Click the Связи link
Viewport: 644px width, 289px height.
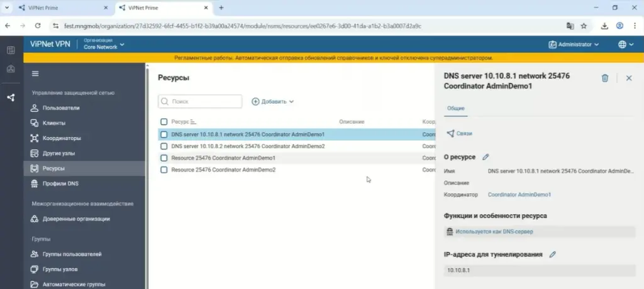click(x=464, y=133)
